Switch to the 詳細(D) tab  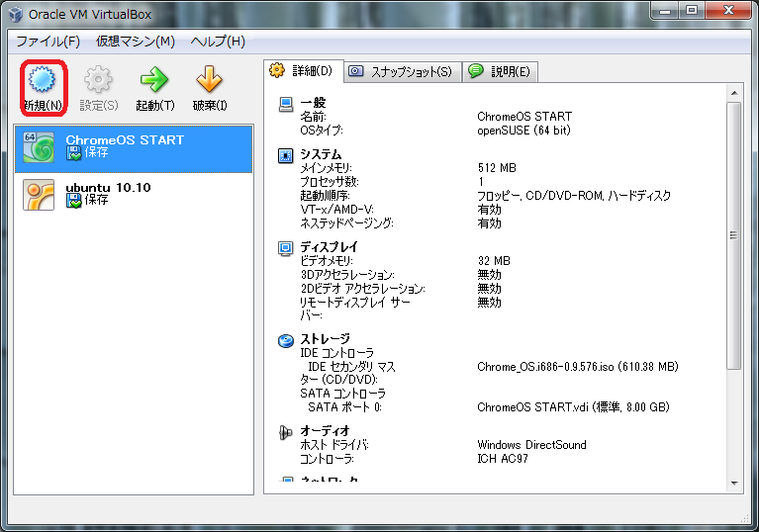(304, 71)
